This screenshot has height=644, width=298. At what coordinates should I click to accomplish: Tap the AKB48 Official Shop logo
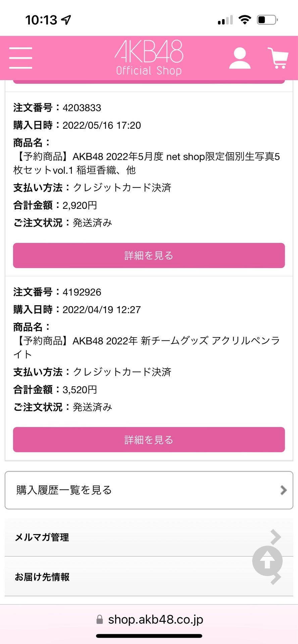click(x=149, y=58)
